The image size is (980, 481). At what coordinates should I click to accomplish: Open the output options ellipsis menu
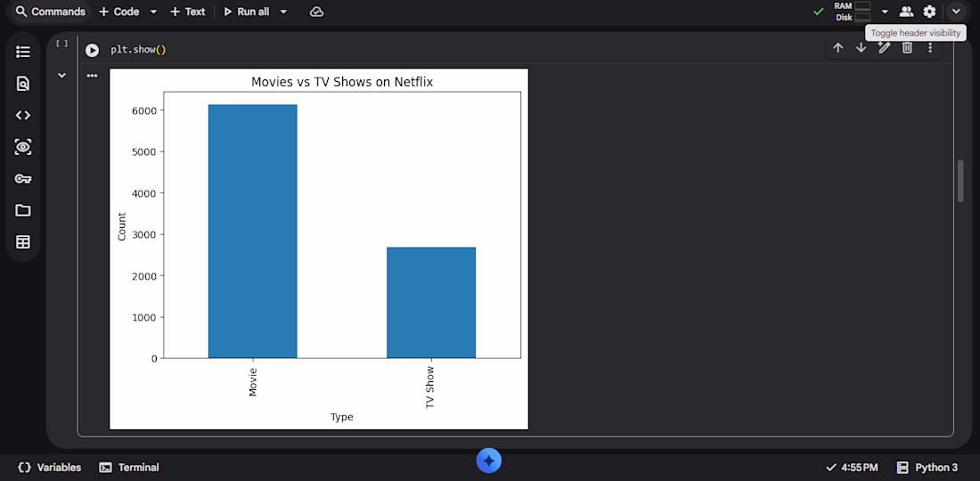pos(93,76)
